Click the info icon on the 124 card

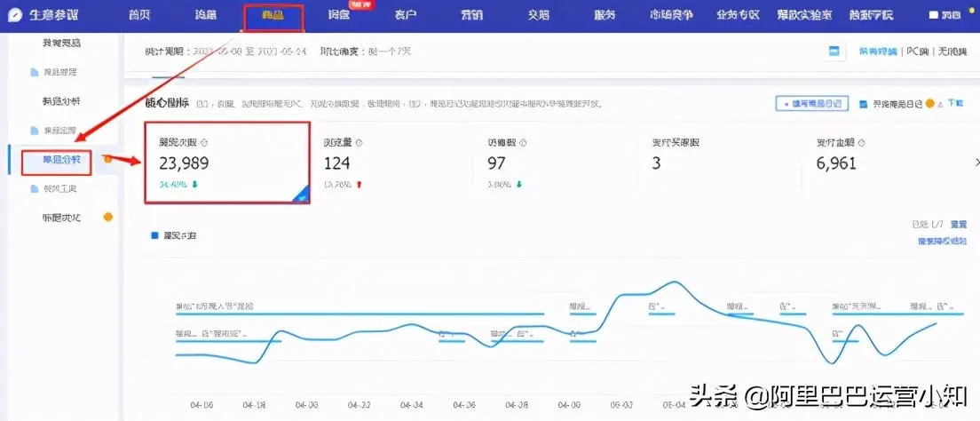pyautogui.click(x=359, y=143)
